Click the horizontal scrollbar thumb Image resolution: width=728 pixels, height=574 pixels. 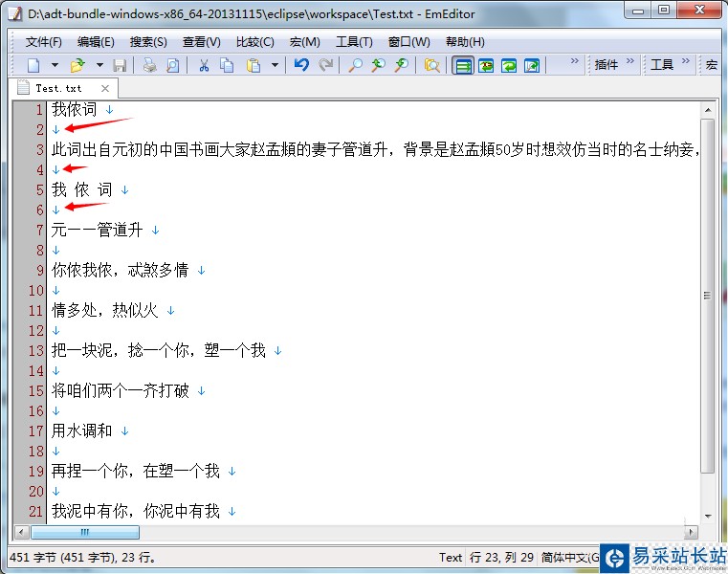pyautogui.click(x=85, y=532)
